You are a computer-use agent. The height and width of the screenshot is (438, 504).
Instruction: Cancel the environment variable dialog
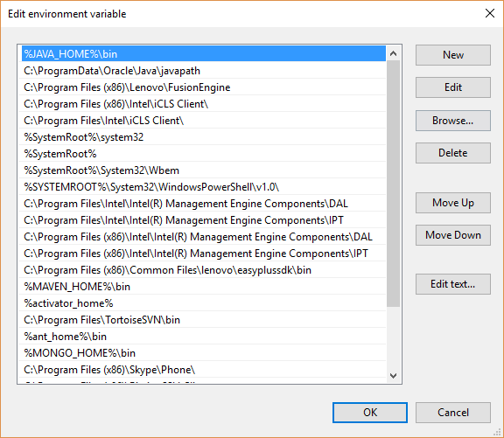click(453, 413)
